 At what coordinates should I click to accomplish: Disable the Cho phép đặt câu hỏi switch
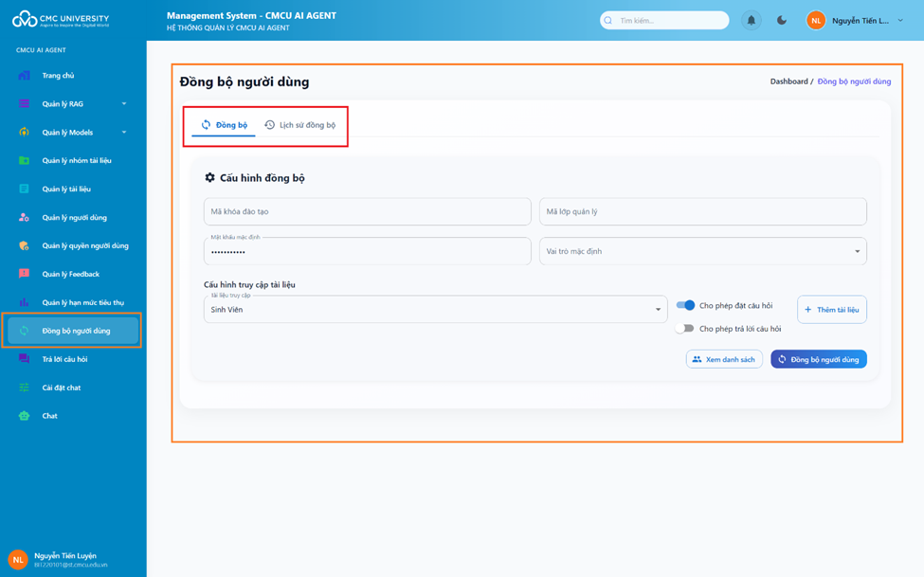pos(685,305)
